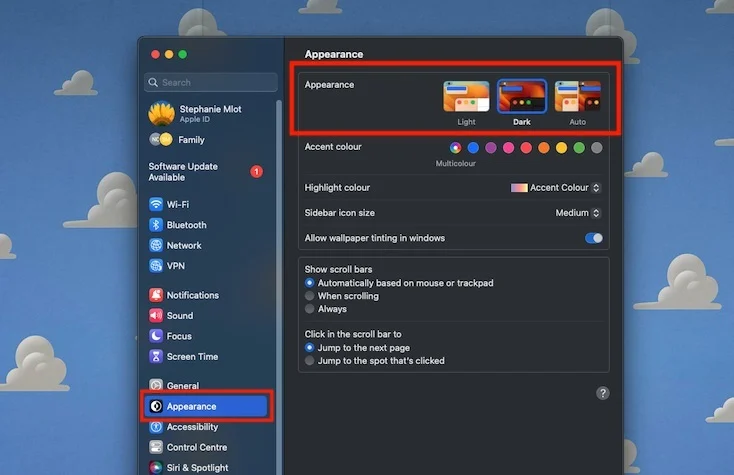734x475 pixels.
Task: Select the Auto appearance thumbnail
Action: tap(578, 96)
